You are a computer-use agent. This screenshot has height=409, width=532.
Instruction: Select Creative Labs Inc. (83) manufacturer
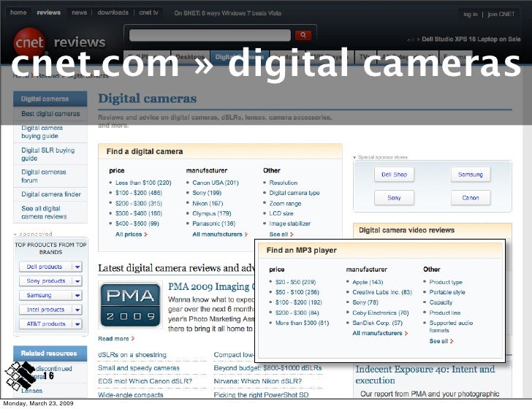click(382, 292)
